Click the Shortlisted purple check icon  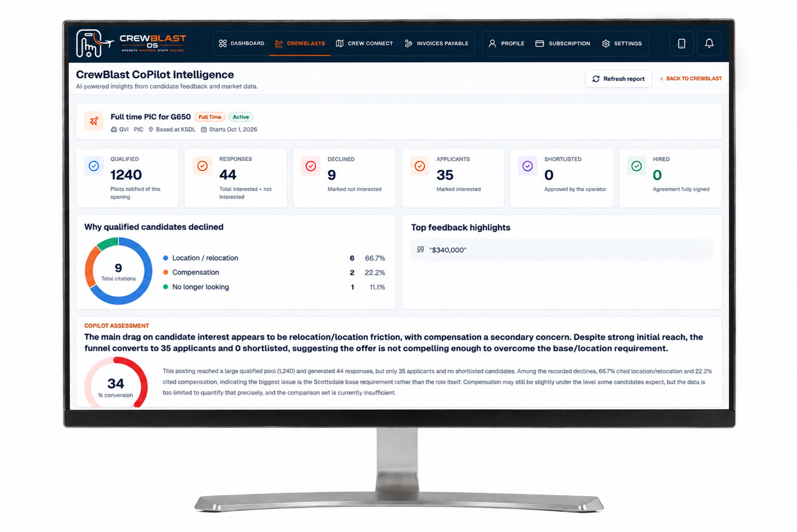(528, 166)
